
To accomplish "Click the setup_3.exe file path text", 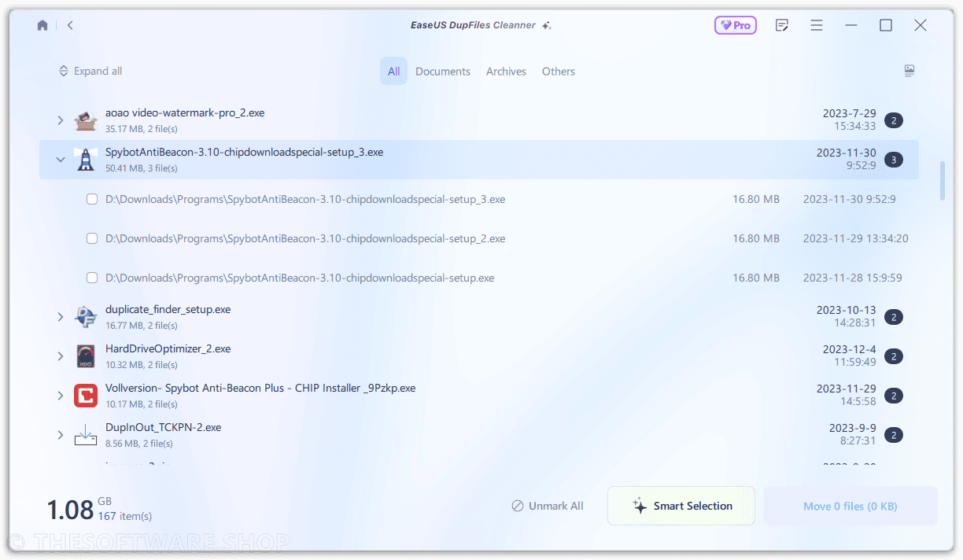I will tap(305, 199).
